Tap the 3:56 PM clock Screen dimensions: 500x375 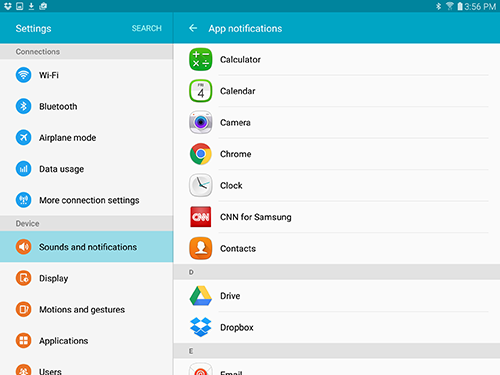click(480, 6)
